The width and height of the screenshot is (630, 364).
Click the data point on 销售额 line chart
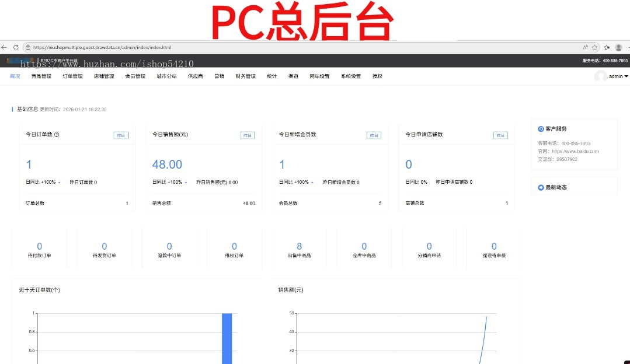pyautogui.click(x=486, y=317)
